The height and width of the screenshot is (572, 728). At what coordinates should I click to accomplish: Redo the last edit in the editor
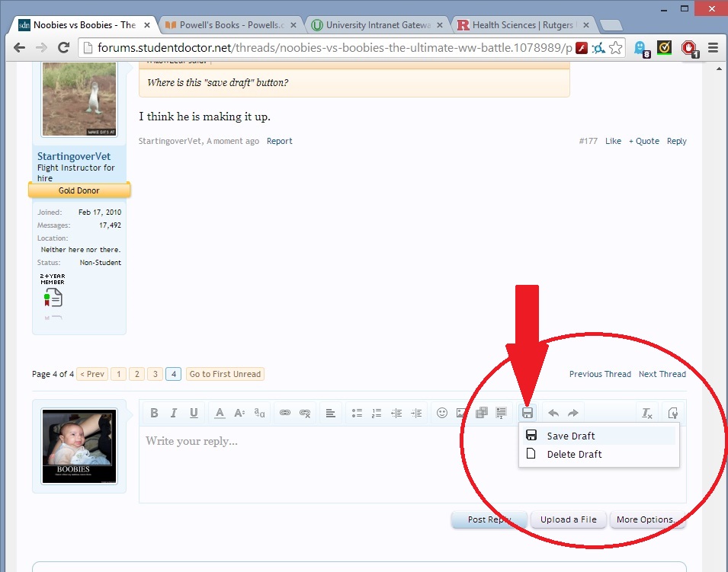(x=573, y=413)
